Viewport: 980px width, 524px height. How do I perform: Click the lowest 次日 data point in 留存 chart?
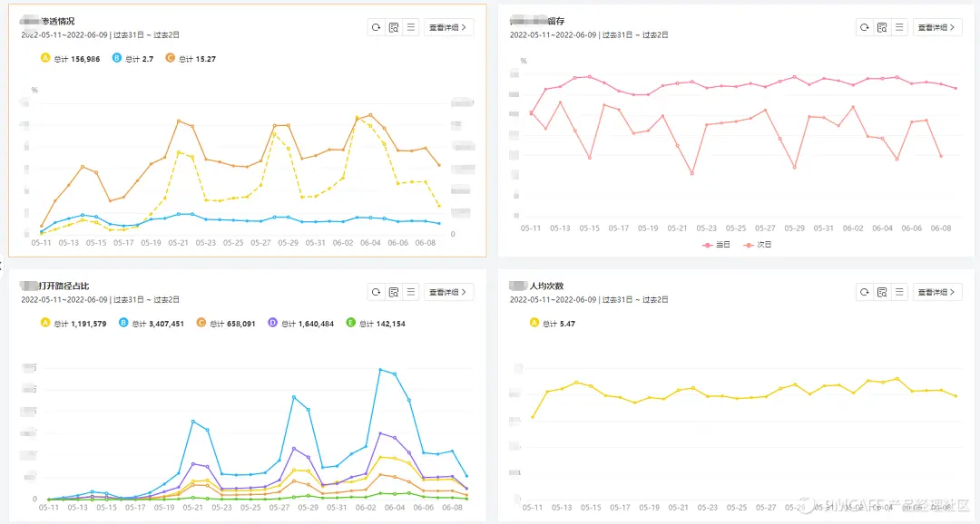[691, 173]
